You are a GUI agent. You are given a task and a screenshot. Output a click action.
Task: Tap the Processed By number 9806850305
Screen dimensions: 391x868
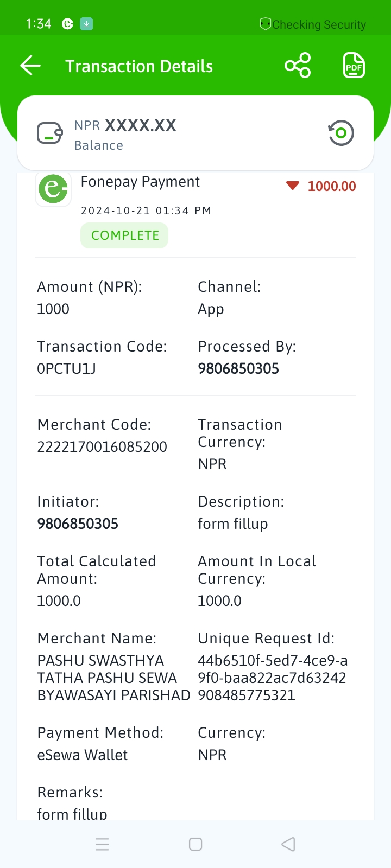pos(238,369)
